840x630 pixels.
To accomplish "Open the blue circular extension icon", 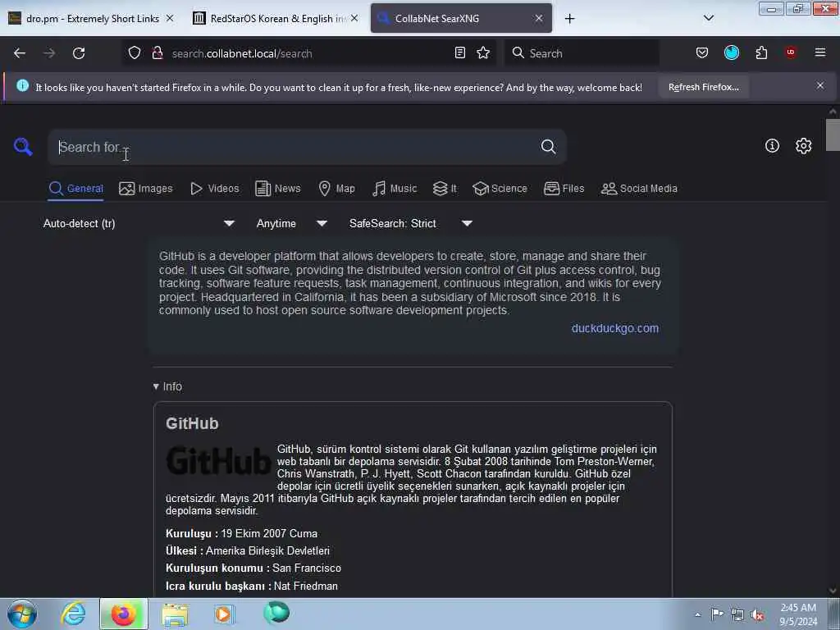I will 731,52.
